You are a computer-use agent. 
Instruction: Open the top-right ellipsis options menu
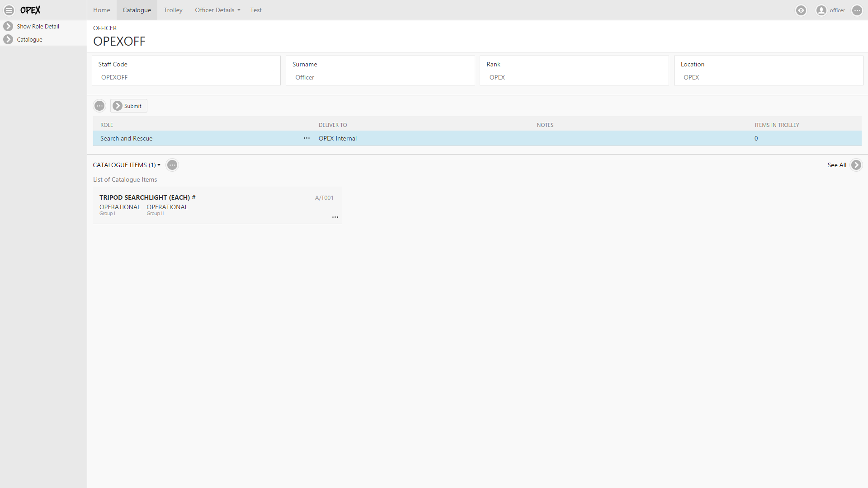[857, 10]
